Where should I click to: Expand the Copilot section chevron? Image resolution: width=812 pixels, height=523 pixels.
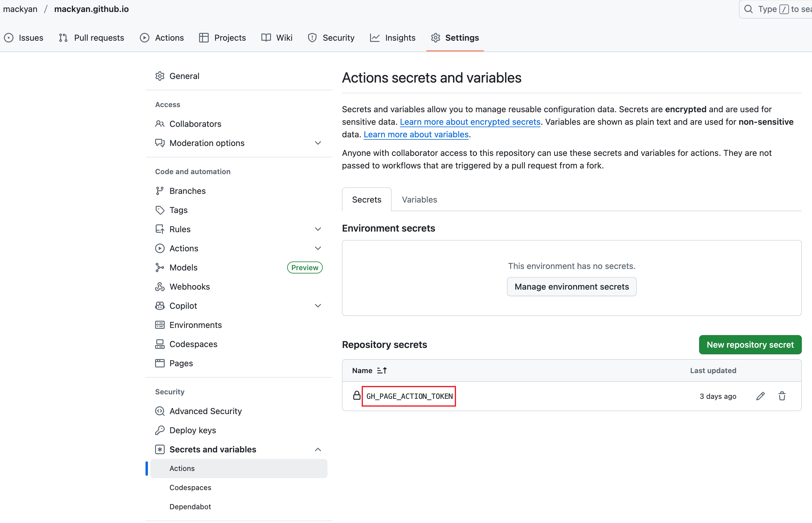click(318, 306)
